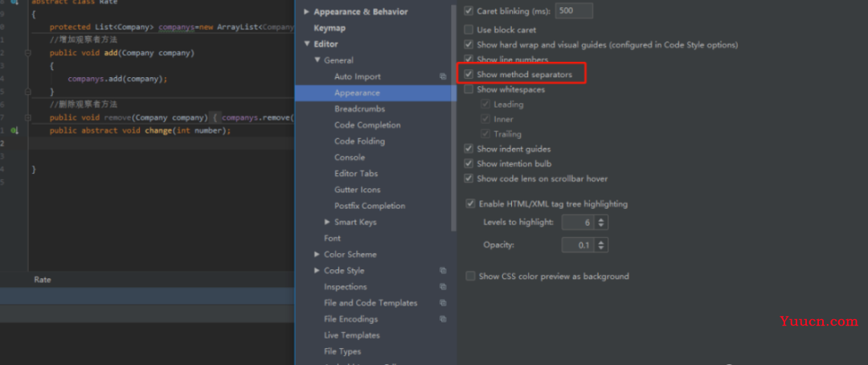Click the fold marker beside public void add
Image resolution: width=868 pixels, height=365 pixels.
click(27, 53)
